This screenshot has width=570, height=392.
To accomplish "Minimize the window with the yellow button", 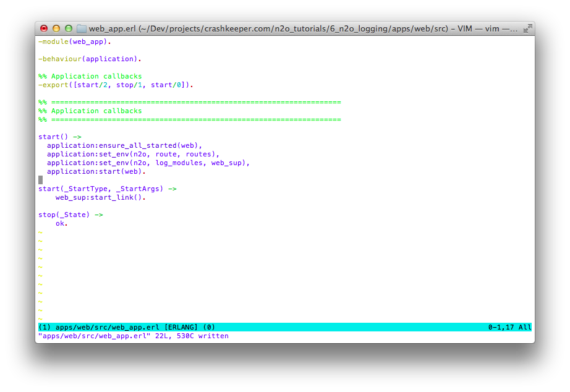I will point(56,28).
